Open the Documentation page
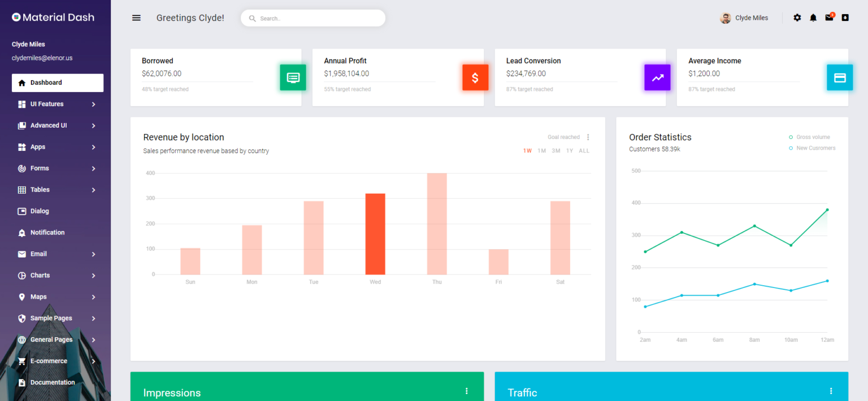 [x=52, y=382]
